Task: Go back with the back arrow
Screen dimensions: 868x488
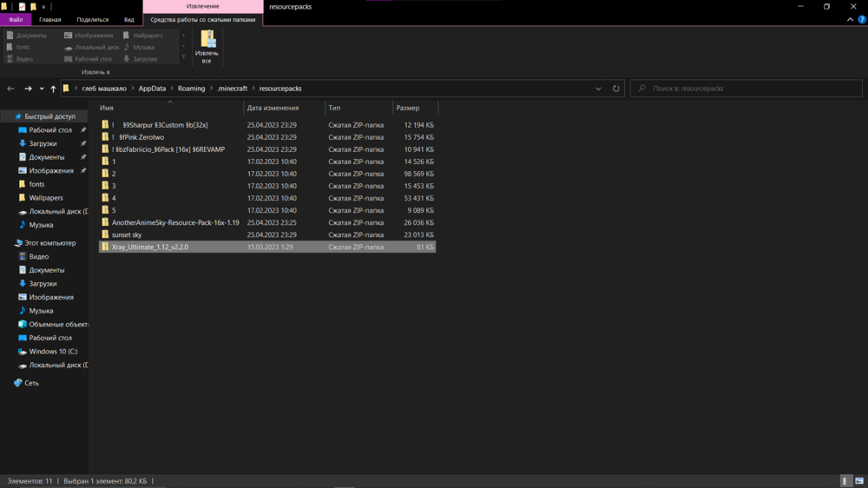Action: (x=10, y=89)
